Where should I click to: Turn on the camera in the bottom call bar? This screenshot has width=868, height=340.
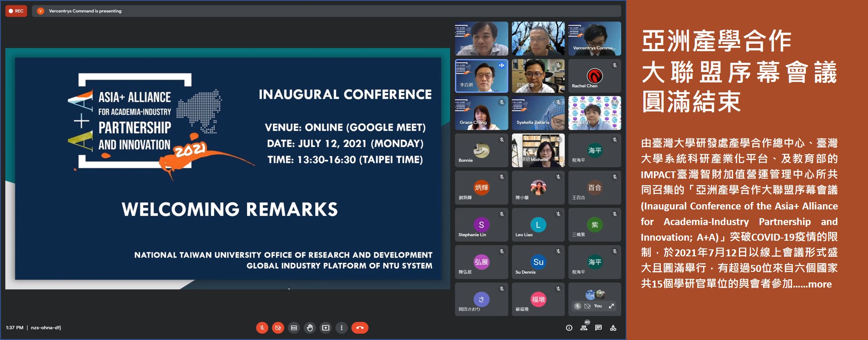coord(278,328)
